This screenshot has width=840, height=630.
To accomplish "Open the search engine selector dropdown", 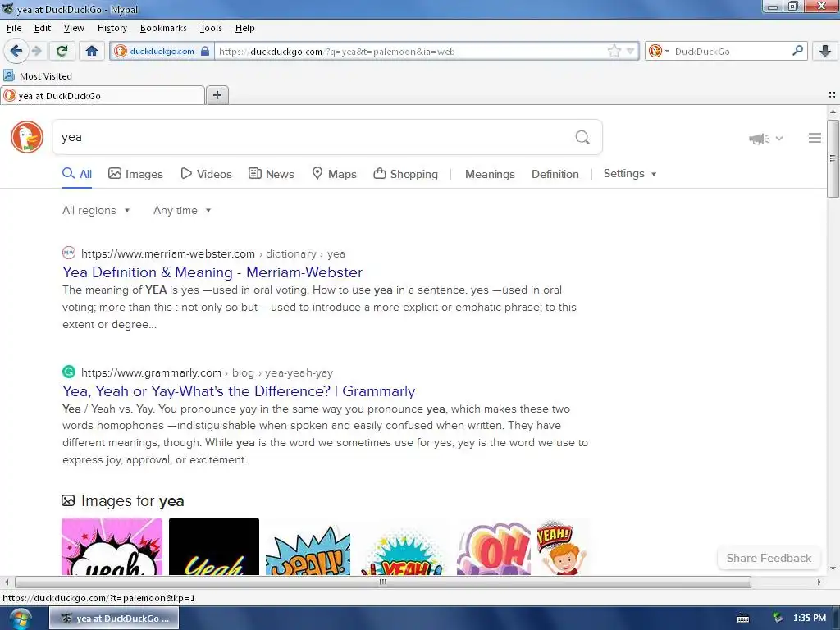I will pyautogui.click(x=659, y=52).
